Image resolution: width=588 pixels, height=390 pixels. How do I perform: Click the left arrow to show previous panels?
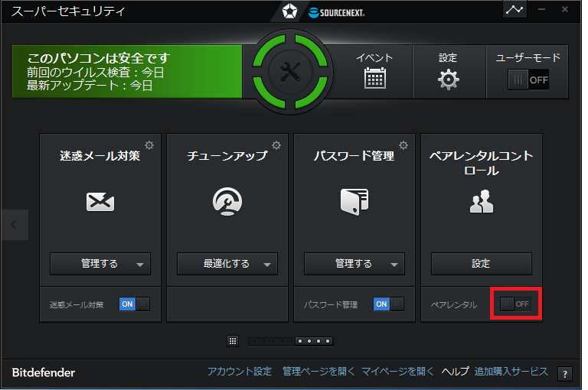[x=14, y=225]
